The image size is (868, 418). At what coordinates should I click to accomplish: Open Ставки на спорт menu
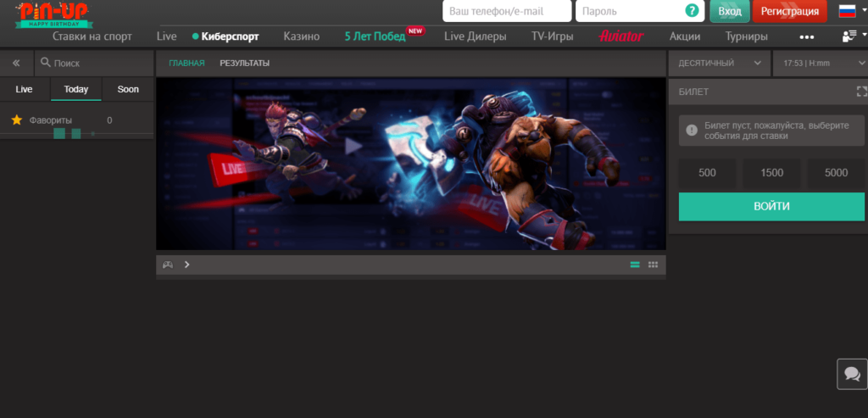pyautogui.click(x=92, y=36)
